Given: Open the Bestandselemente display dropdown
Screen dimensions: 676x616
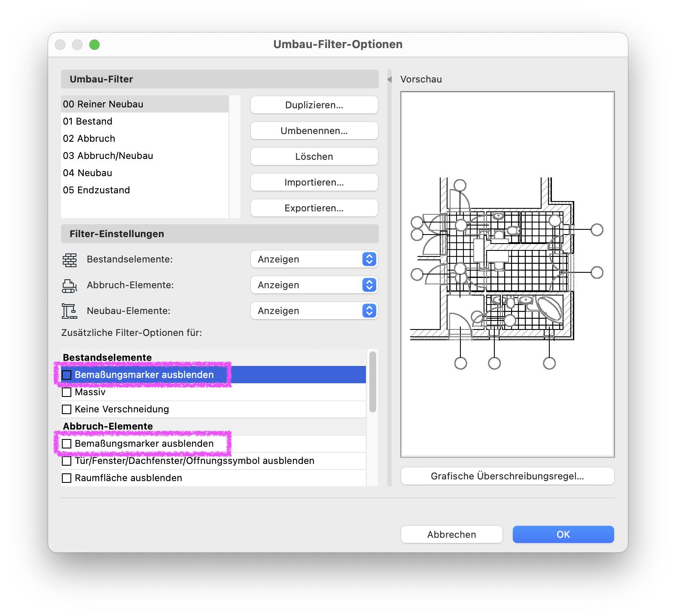Looking at the screenshot, I should click(x=314, y=259).
